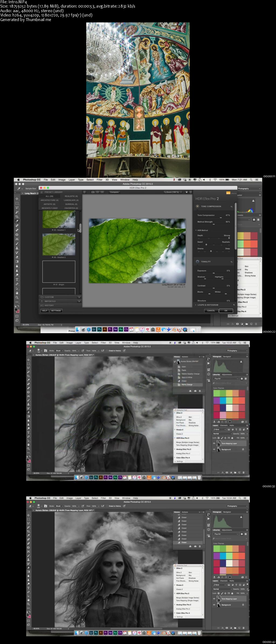Switch to the Actions tab in the 10:53 AM frame
Screen dimensions: 276x644
click(185, 357)
